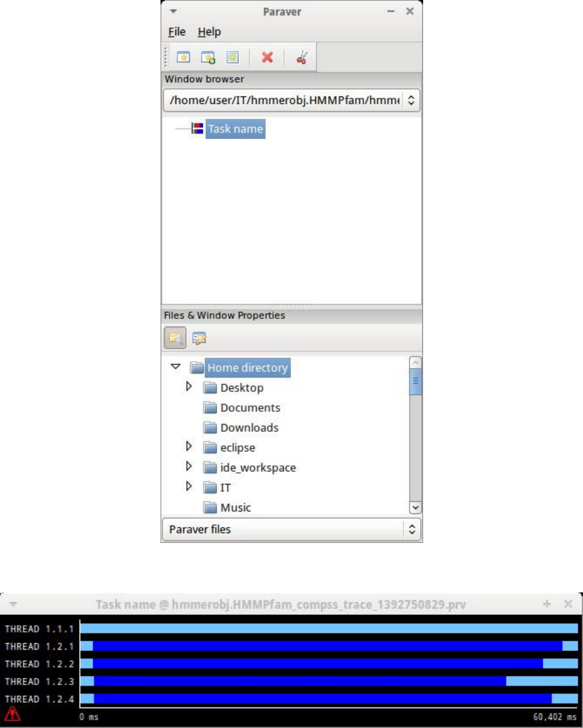The image size is (583, 728).
Task: Maximize the Task name timeline window
Action: [547, 603]
